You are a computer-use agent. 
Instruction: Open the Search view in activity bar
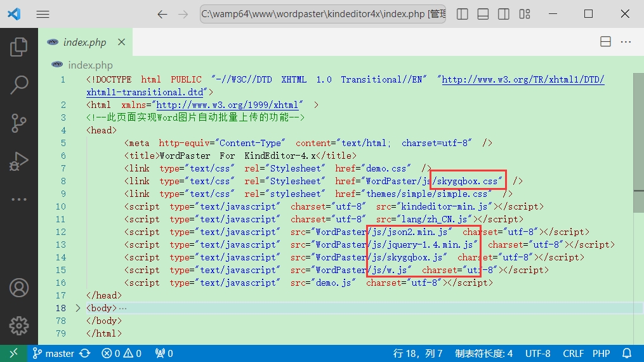coord(19,84)
